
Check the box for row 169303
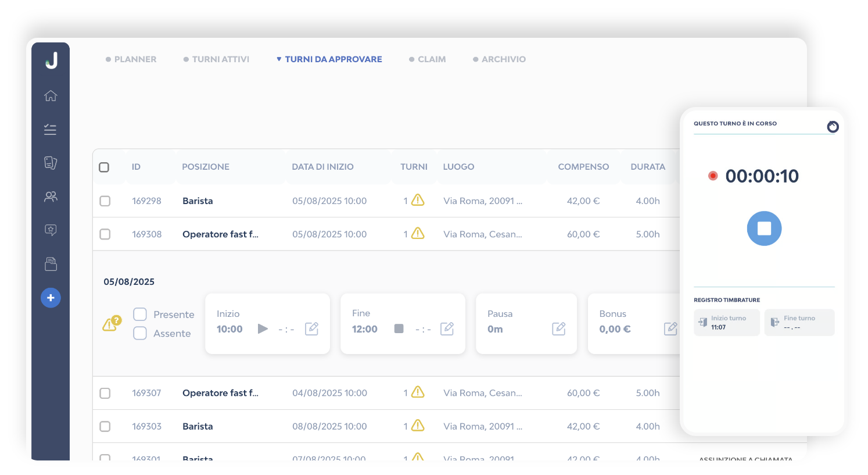click(x=105, y=427)
